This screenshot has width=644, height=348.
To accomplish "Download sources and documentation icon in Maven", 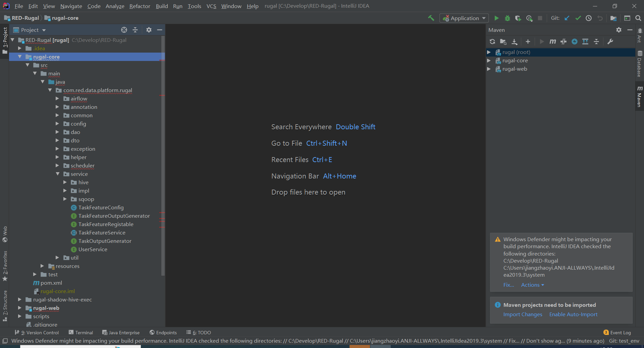I will [x=515, y=42].
